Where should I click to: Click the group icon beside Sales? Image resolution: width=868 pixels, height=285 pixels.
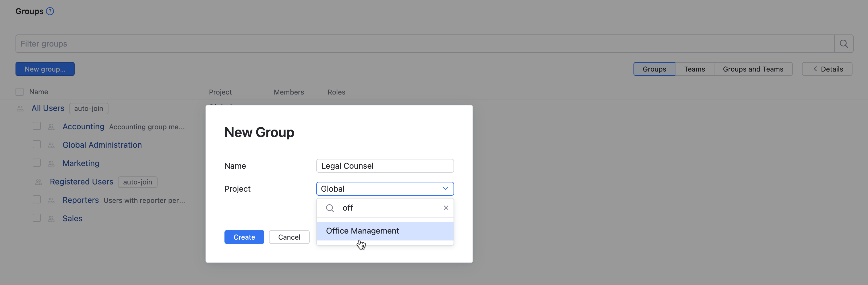click(x=51, y=219)
